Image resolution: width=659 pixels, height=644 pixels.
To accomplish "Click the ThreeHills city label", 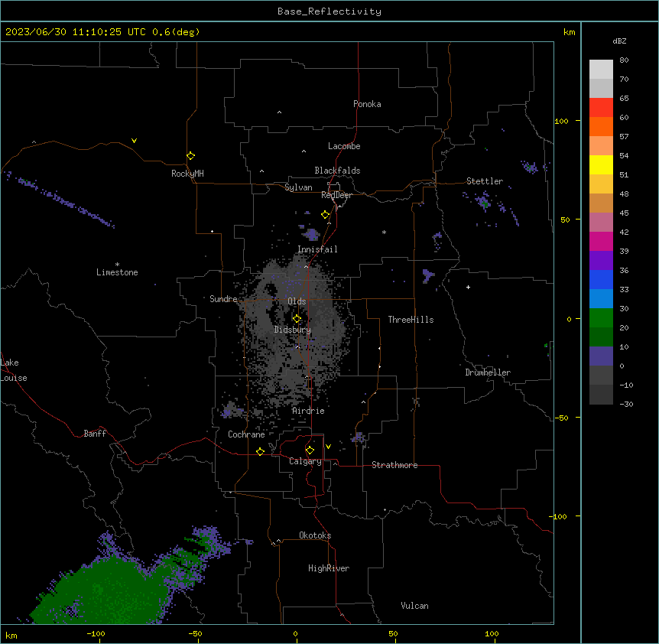I will [411, 320].
